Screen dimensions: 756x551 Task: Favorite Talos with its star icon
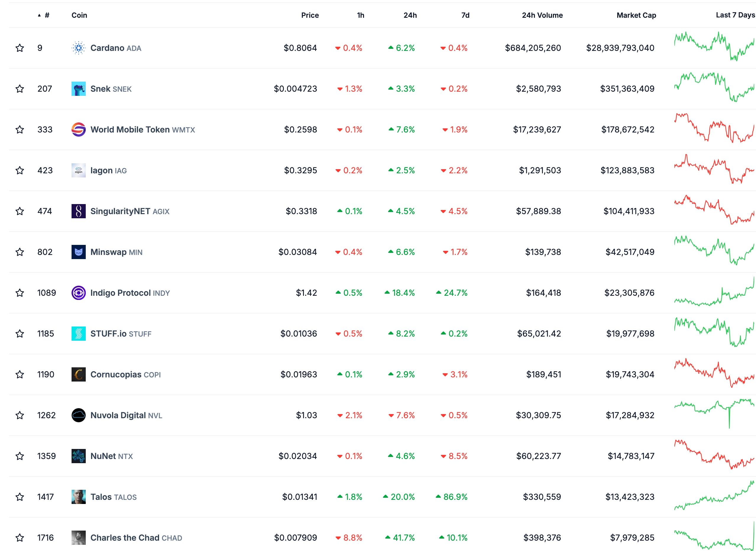tap(20, 497)
